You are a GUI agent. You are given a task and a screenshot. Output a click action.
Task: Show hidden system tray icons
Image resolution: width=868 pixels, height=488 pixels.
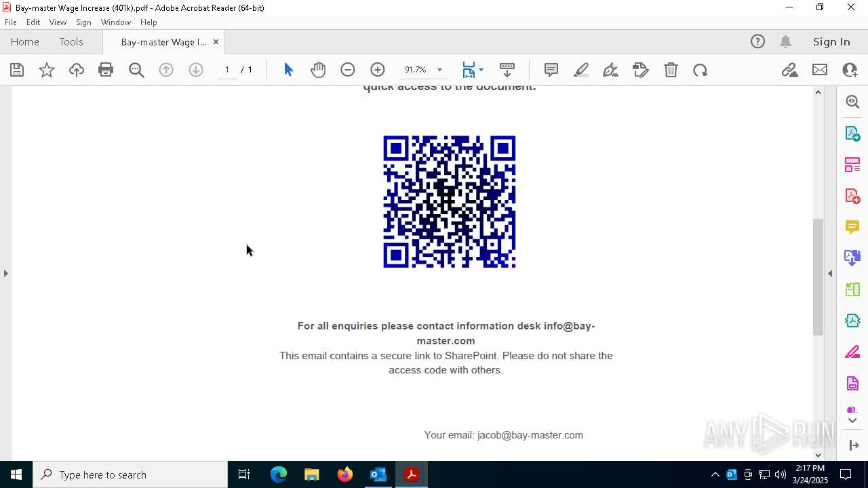click(x=715, y=474)
